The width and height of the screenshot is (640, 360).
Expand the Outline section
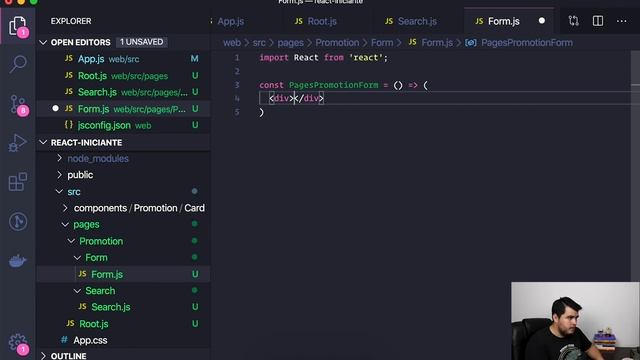[x=43, y=356]
